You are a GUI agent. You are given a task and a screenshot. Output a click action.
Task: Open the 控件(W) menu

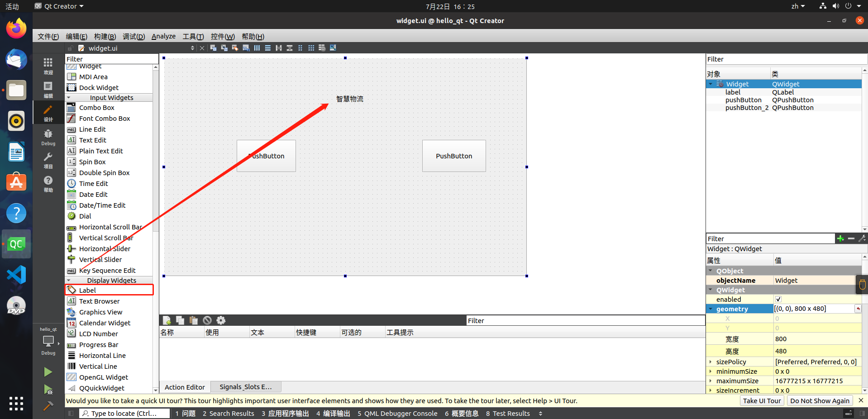(223, 37)
